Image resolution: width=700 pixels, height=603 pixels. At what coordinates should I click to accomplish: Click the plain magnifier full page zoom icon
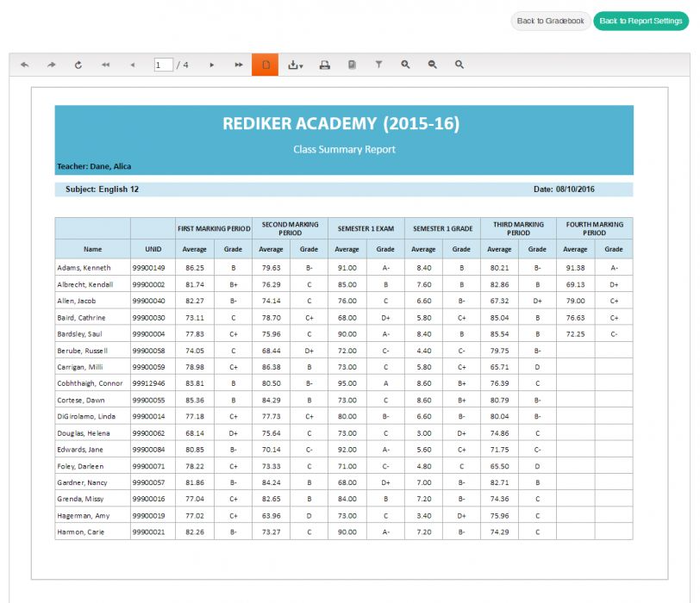[x=459, y=65]
